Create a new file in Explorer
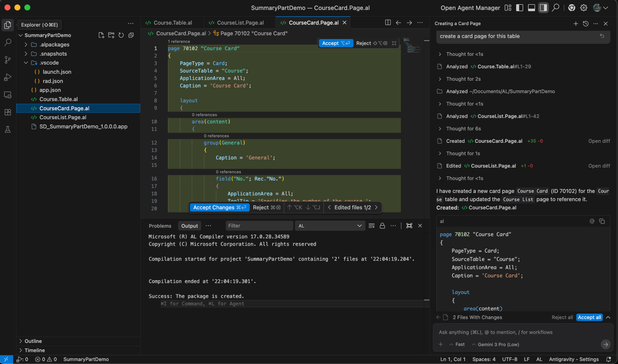This screenshot has height=364, width=618. [101, 35]
